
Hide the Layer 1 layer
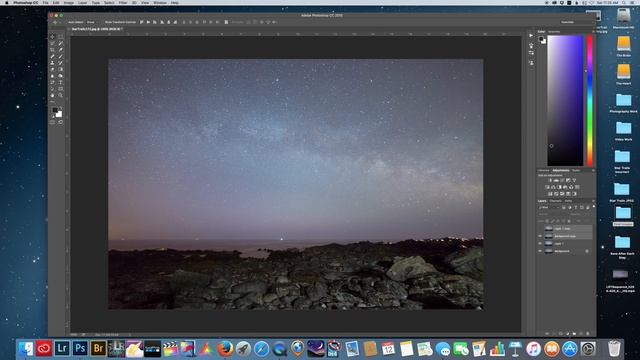point(540,244)
